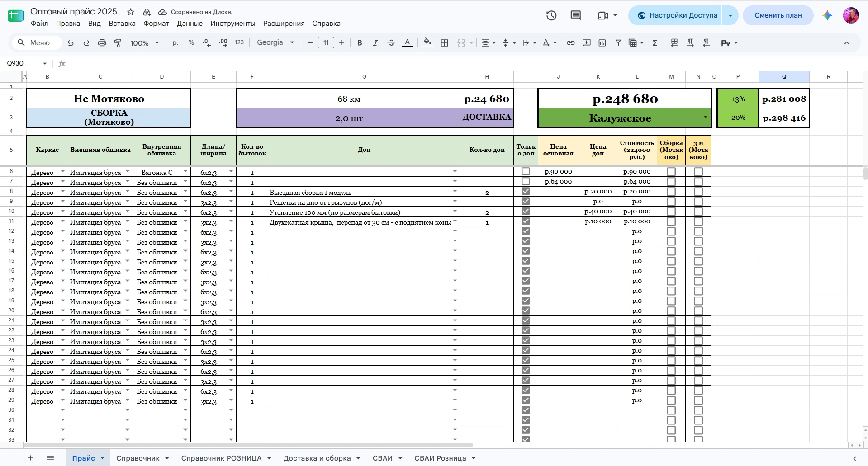Image resolution: width=868 pixels, height=466 pixels.
Task: Open the Доп dropdown arrow in row 8
Action: (x=455, y=191)
